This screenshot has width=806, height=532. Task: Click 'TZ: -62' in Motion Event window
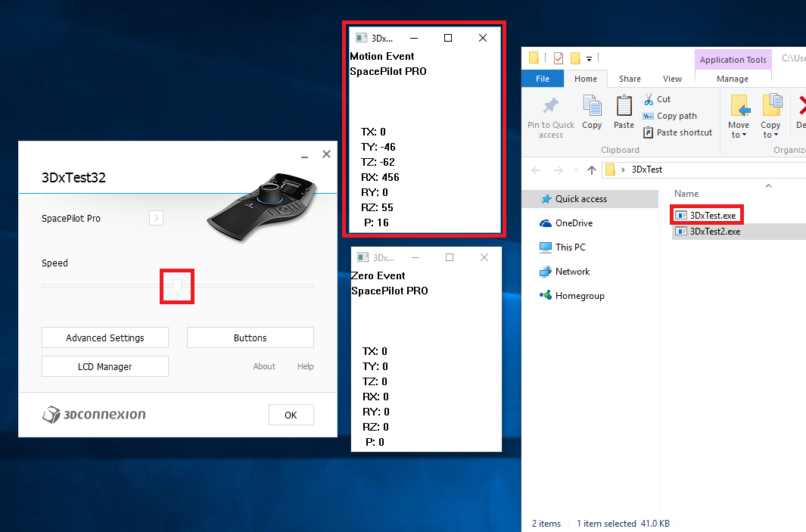click(378, 163)
